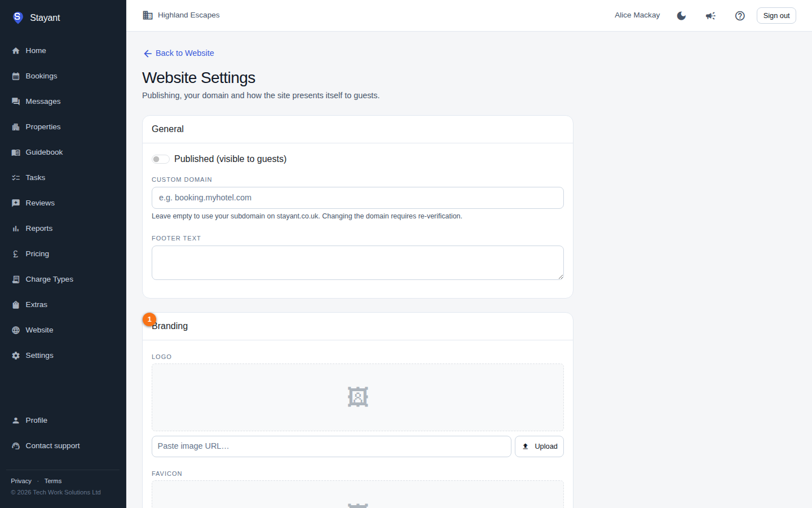
Task: Focus the Paste image URL field
Action: click(332, 446)
